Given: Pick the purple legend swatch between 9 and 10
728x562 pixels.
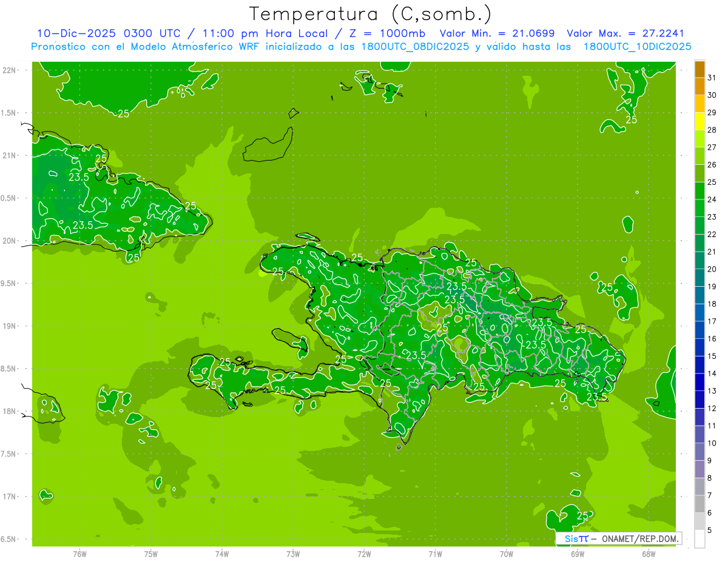Looking at the screenshot, I should (699, 452).
